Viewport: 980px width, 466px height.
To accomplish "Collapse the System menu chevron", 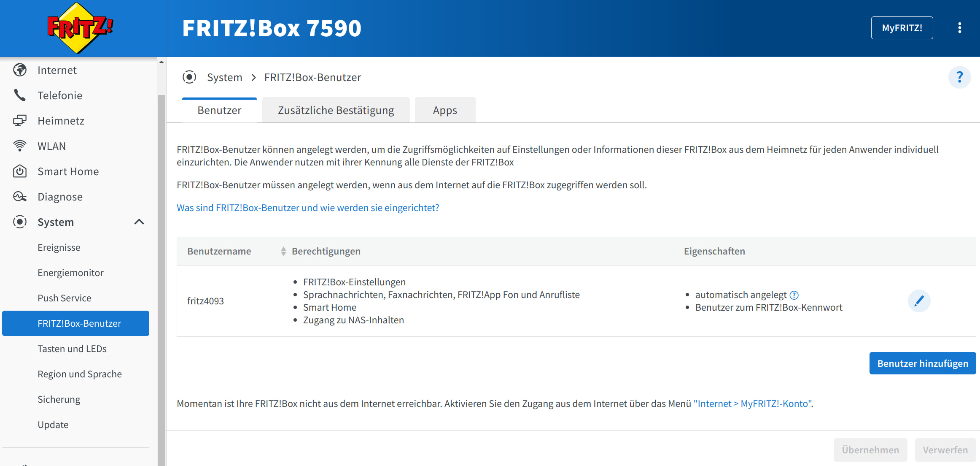I will pyautogui.click(x=139, y=222).
